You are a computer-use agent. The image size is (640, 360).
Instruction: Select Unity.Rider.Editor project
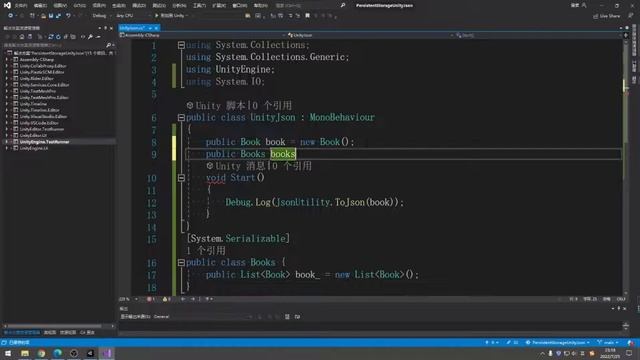tap(36, 78)
